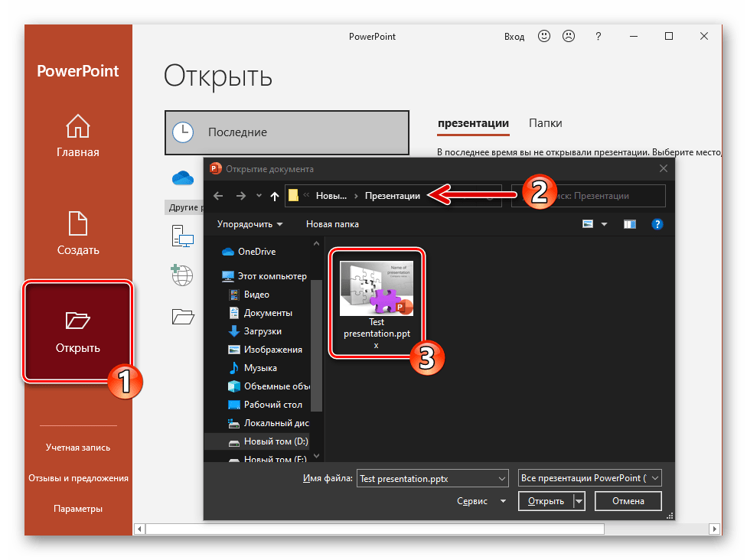Viewport: 747px width, 560px height.
Task: Open the view options dropdown arrow
Action: (604, 224)
